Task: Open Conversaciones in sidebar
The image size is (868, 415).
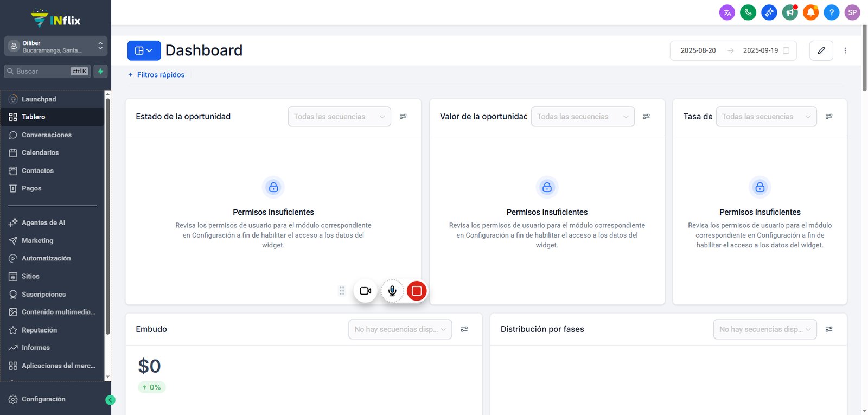Action: pyautogui.click(x=52, y=135)
